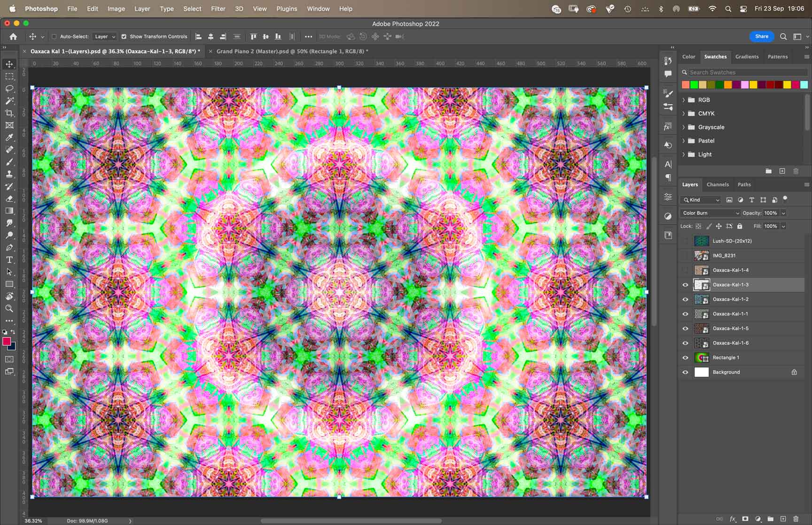This screenshot has width=812, height=525.
Task: Select the Smudge tool
Action: click(x=9, y=223)
